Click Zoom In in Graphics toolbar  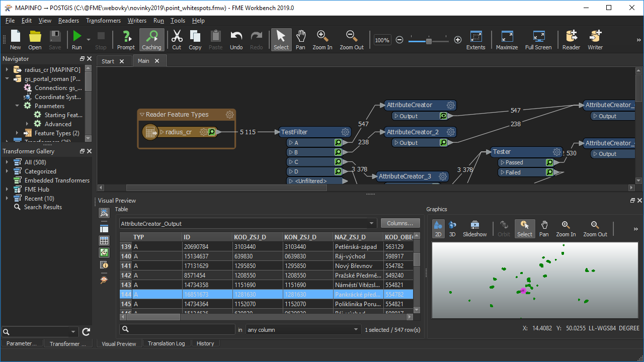pos(566,228)
